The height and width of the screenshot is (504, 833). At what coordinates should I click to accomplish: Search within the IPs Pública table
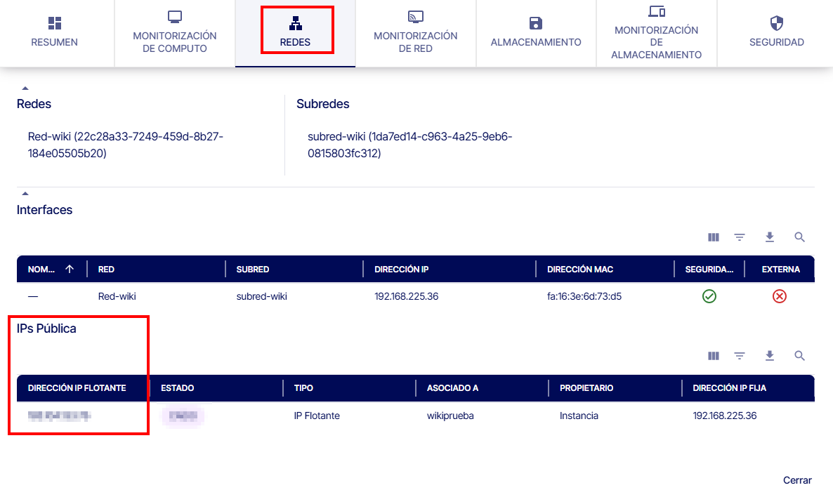[x=799, y=356]
